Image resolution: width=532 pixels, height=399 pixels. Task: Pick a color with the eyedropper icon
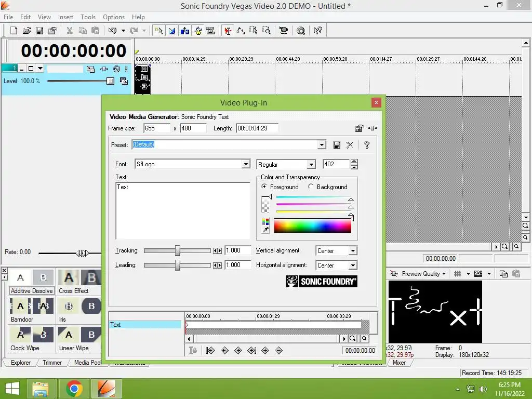pos(265,230)
